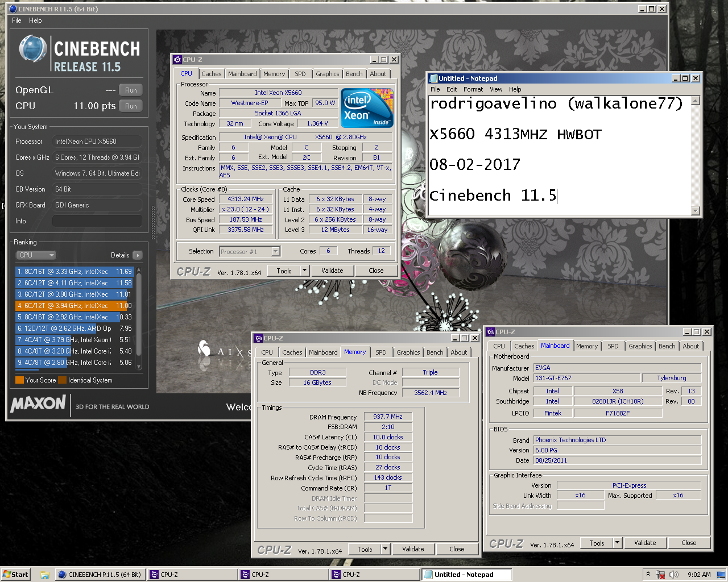The image size is (728, 582).
Task: Click the Untitled - Notepad taskbar button
Action: 466,575
